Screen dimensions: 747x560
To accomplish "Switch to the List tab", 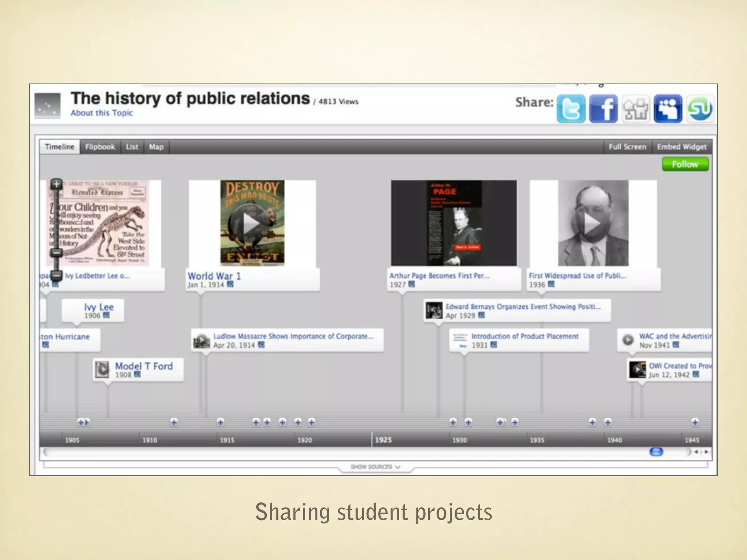I will click(132, 147).
